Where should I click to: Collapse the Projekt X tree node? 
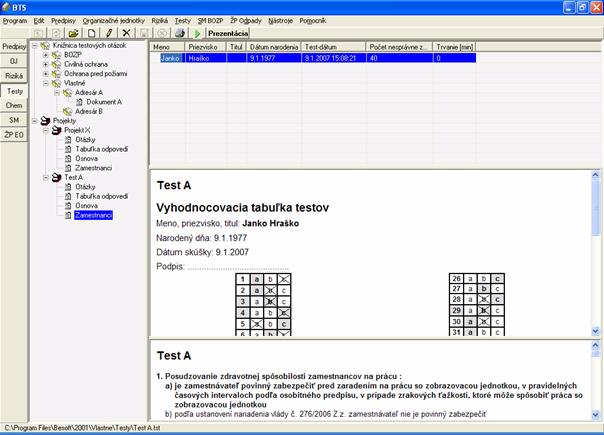[46, 131]
